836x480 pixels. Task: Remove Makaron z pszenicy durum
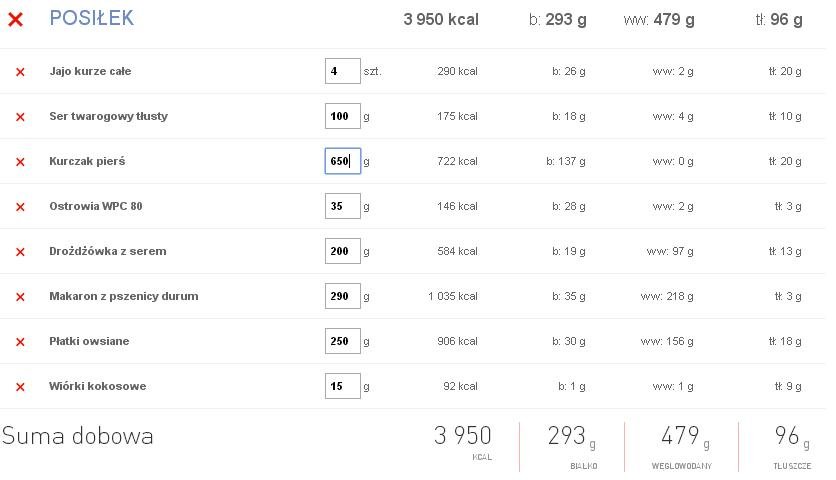(20, 297)
